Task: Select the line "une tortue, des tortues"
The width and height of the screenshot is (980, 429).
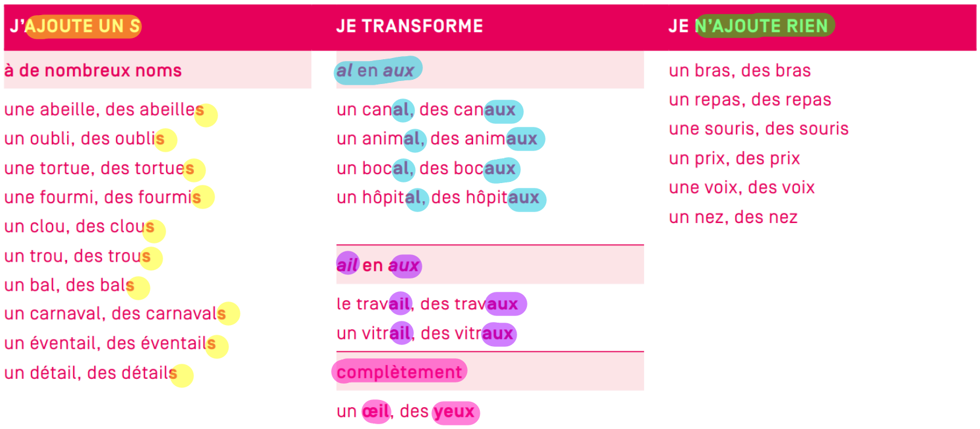Action: [x=99, y=169]
